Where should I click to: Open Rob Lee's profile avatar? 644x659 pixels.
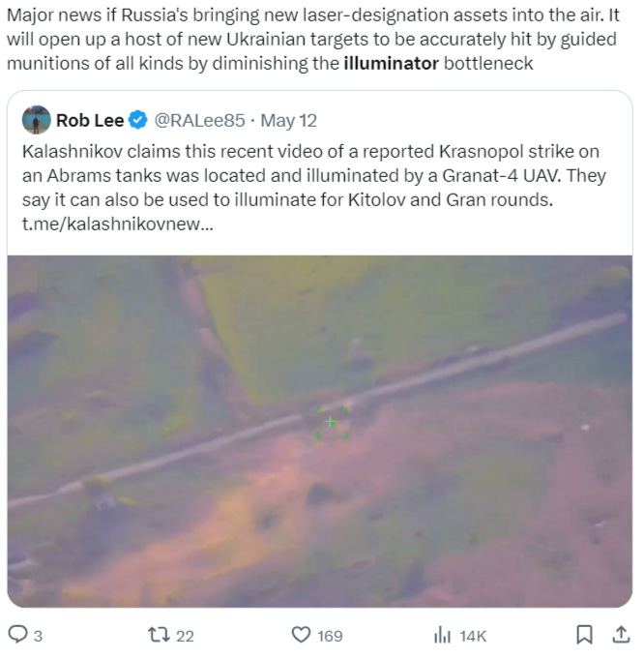pos(37,120)
